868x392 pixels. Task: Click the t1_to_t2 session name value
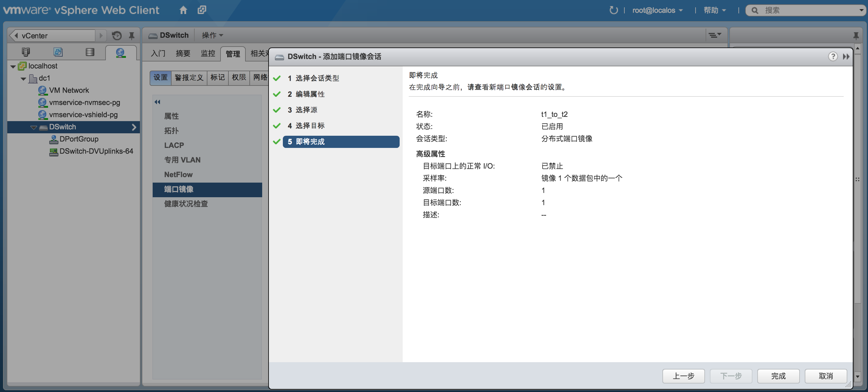coord(554,114)
